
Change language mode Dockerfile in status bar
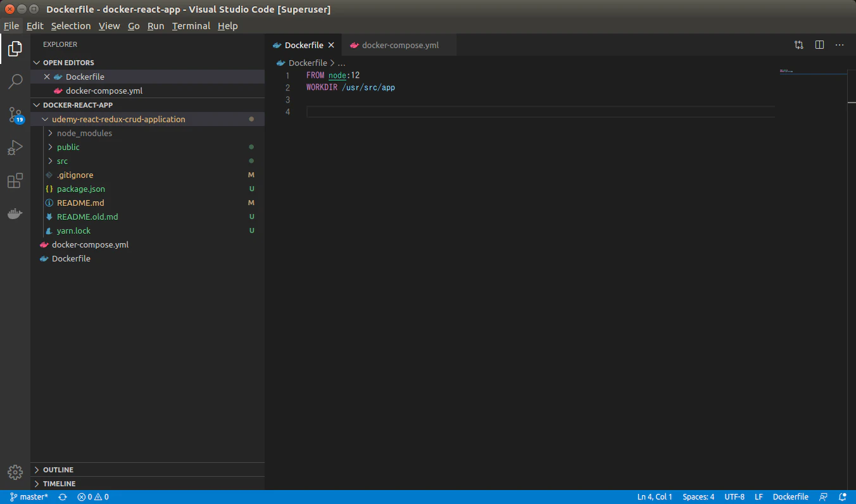pos(790,497)
